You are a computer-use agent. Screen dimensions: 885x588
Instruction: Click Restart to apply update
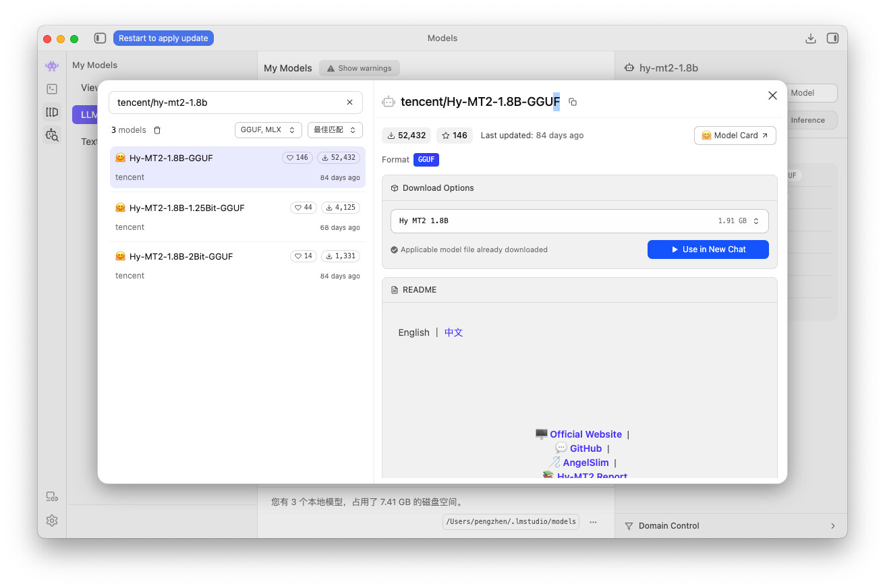[163, 38]
